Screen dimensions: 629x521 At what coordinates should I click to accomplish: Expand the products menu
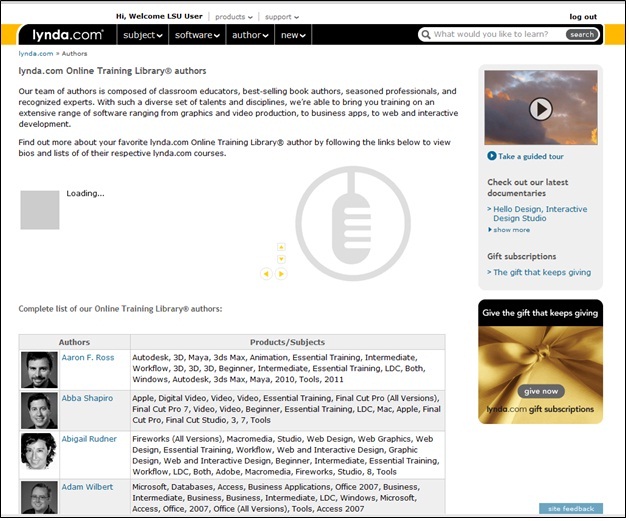[233, 17]
